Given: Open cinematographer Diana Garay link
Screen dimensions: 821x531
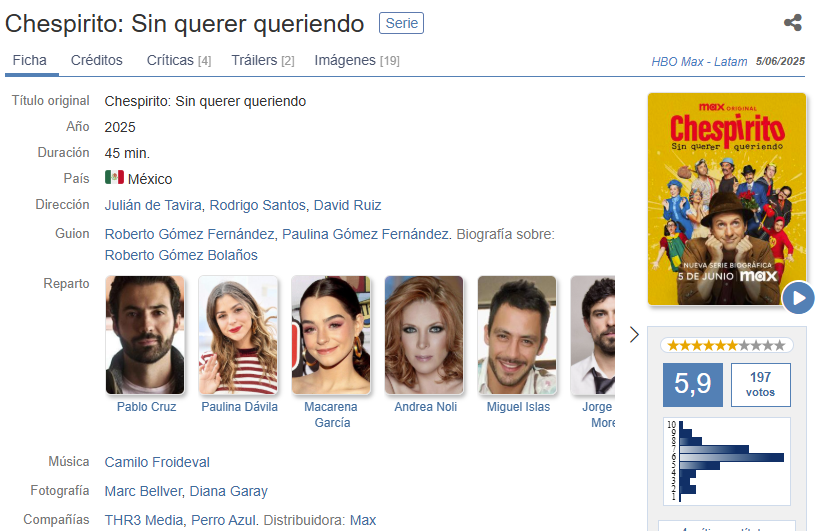Looking at the screenshot, I should [x=228, y=491].
